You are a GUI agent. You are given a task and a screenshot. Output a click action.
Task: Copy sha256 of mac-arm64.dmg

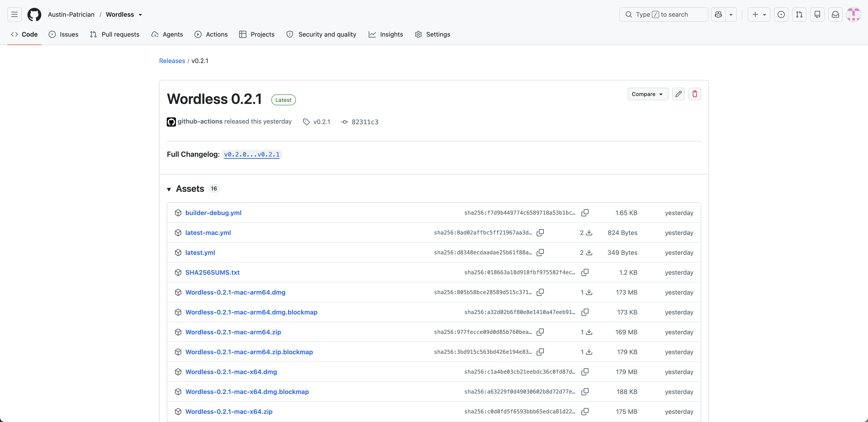point(540,292)
